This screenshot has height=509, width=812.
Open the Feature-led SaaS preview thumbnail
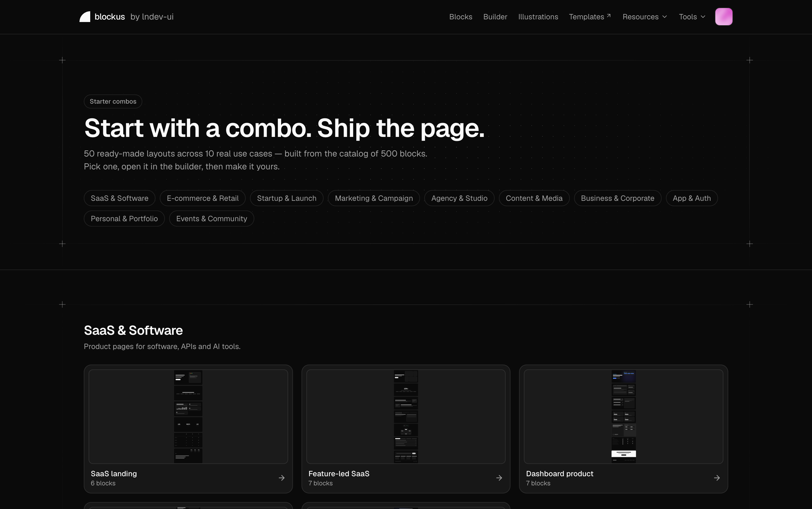tap(406, 416)
